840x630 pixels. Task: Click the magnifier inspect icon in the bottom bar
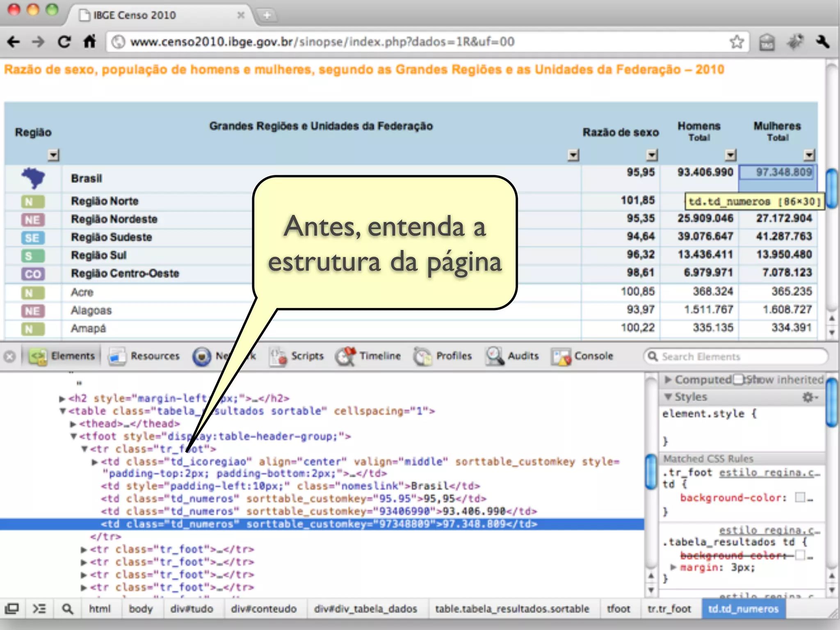click(68, 609)
